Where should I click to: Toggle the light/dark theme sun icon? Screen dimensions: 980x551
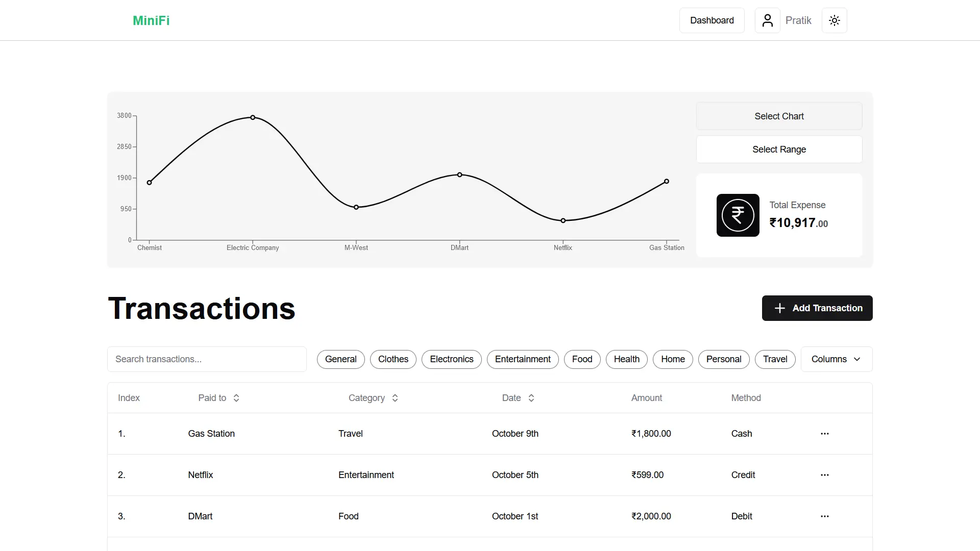(x=834, y=20)
